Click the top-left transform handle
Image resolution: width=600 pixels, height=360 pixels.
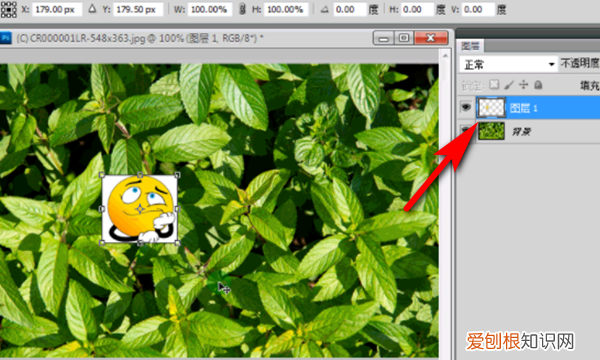[102, 175]
